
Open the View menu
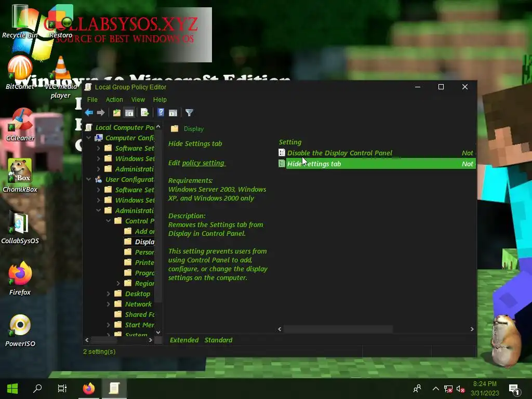pos(138,99)
